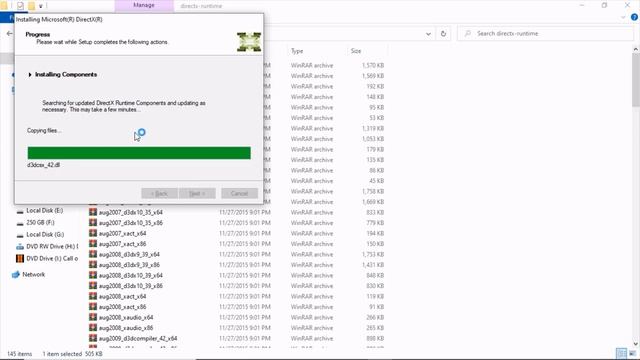Select file name aug2007_xact_x86

[x=122, y=244]
